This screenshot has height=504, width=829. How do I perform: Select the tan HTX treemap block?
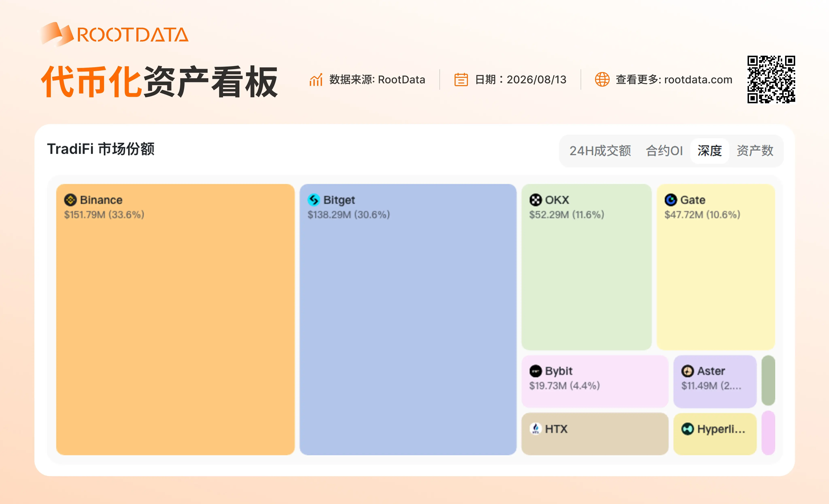coord(595,434)
